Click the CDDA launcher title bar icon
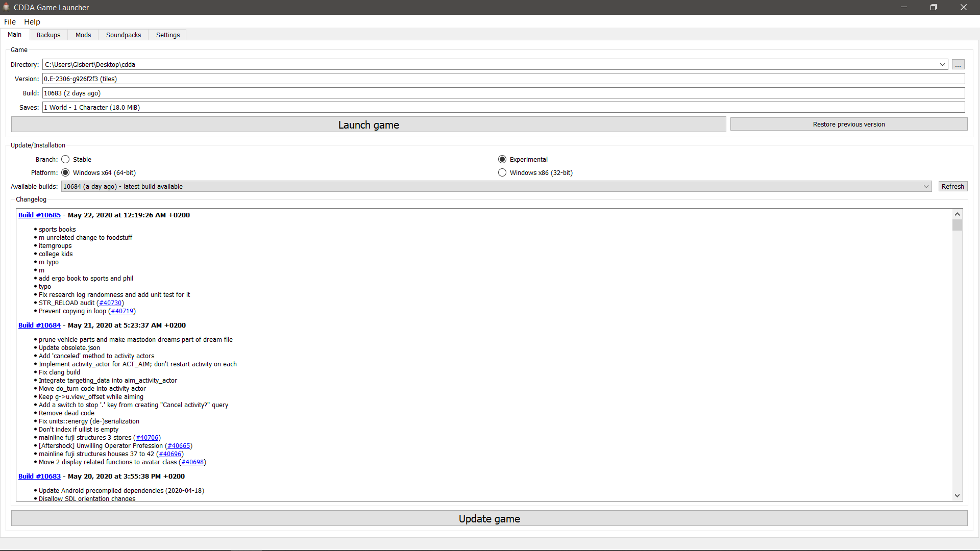Viewport: 980px width, 551px height. click(6, 7)
